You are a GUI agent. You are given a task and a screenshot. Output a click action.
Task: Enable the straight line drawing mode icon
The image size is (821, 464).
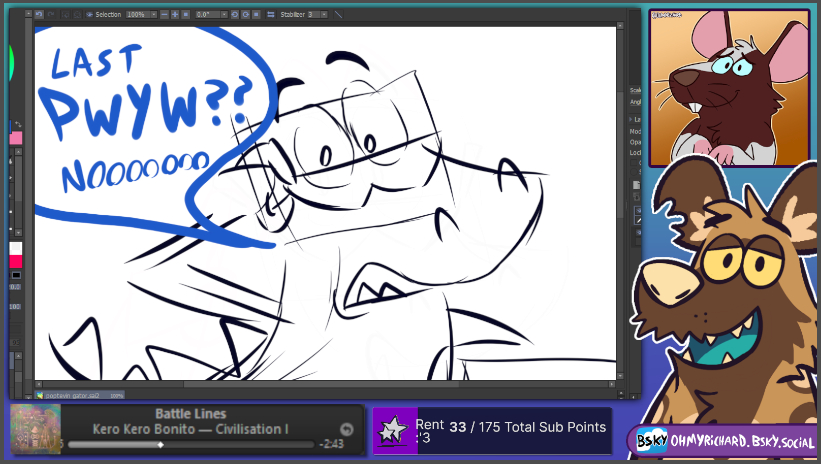[338, 15]
